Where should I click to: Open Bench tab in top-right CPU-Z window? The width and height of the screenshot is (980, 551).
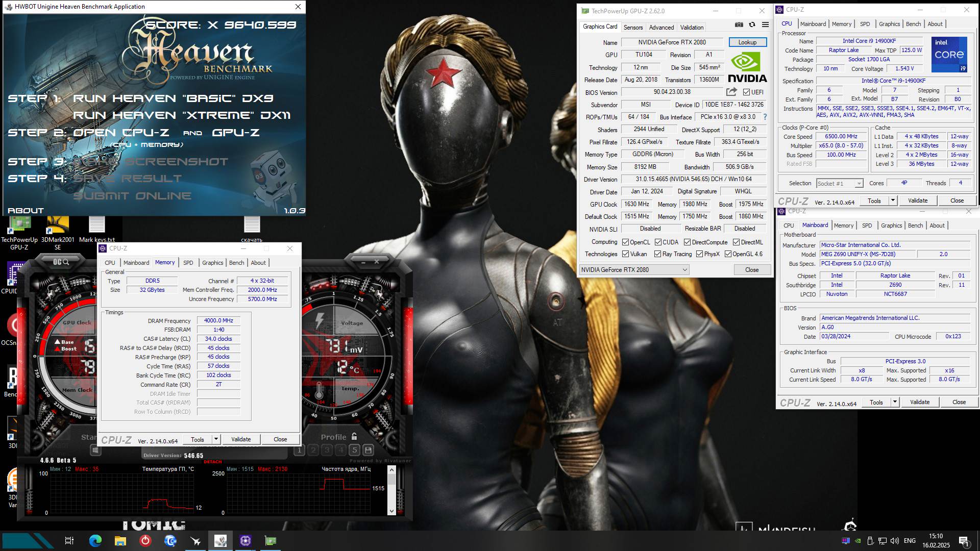913,24
